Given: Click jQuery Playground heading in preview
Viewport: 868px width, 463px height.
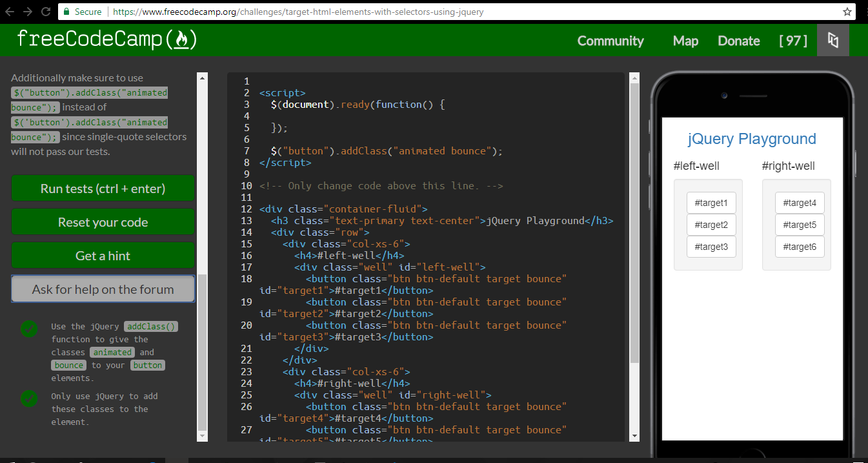Looking at the screenshot, I should 752,139.
